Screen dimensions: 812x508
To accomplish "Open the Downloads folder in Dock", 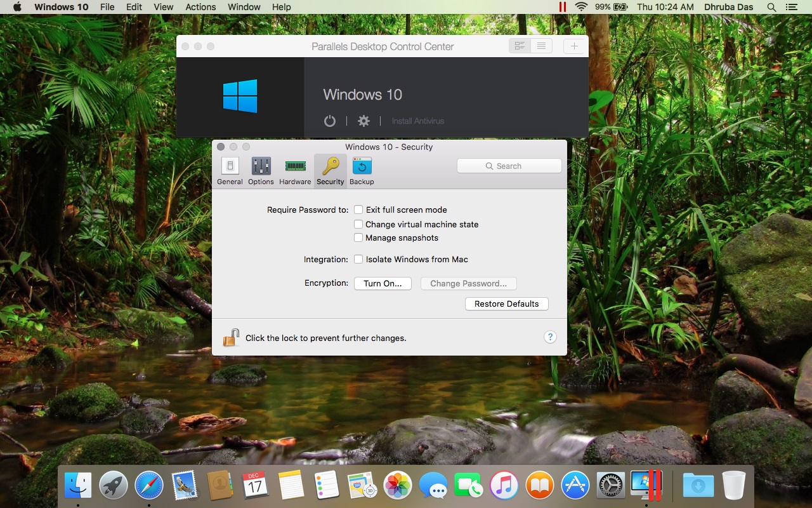I will pos(698,486).
